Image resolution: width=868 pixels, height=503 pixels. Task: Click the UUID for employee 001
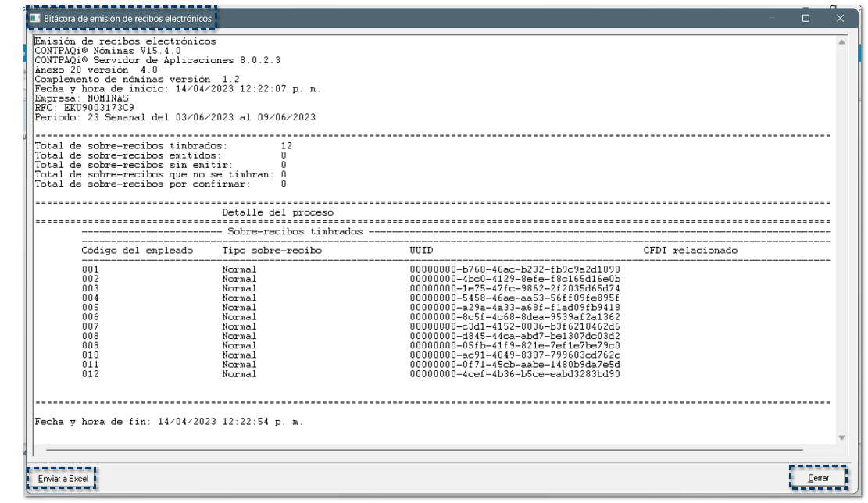[515, 269]
